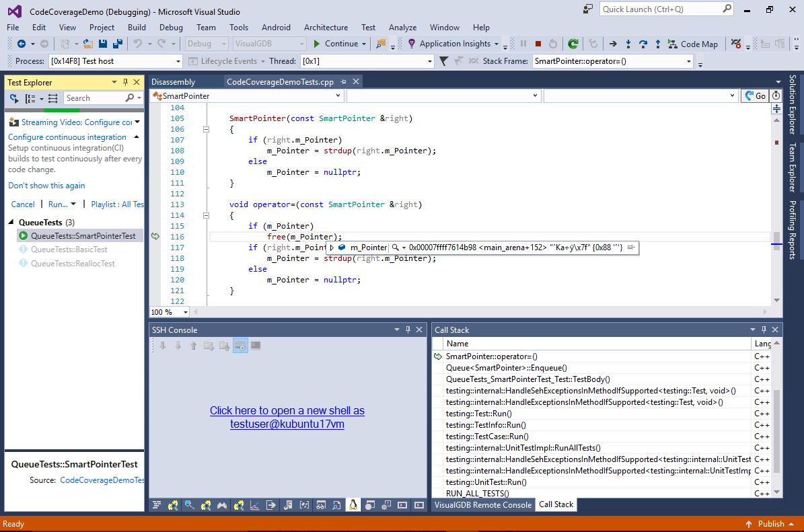The height and width of the screenshot is (532, 804).
Task: Click the Step Over icon
Action: 643,44
